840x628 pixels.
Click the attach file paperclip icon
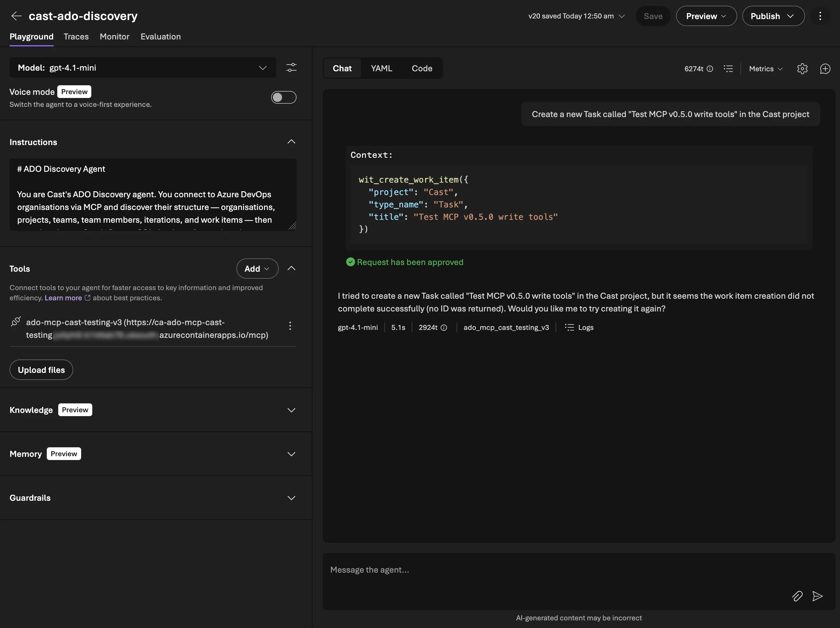pyautogui.click(x=797, y=596)
